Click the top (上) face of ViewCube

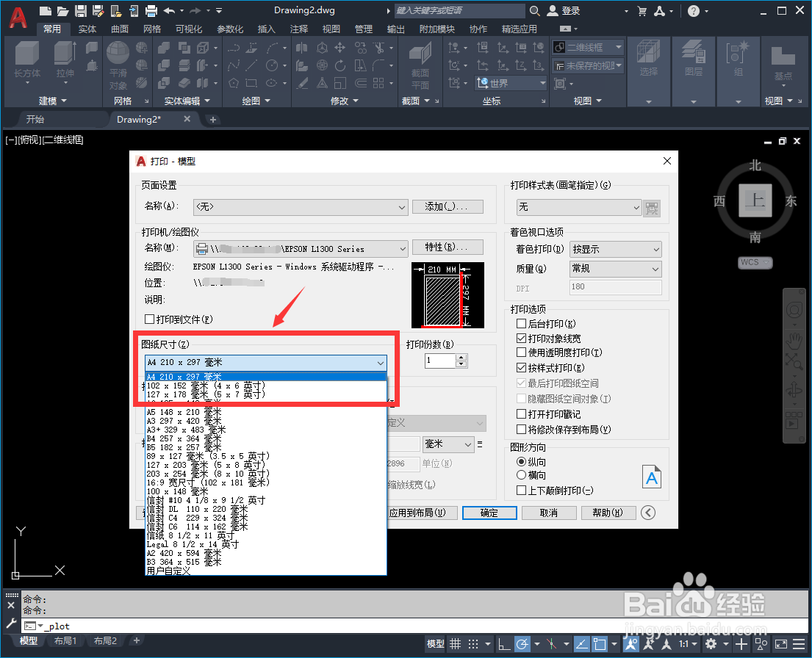pos(755,200)
